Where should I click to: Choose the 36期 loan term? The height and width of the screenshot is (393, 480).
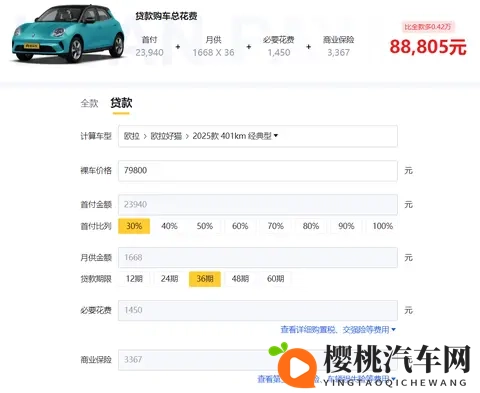coord(205,279)
